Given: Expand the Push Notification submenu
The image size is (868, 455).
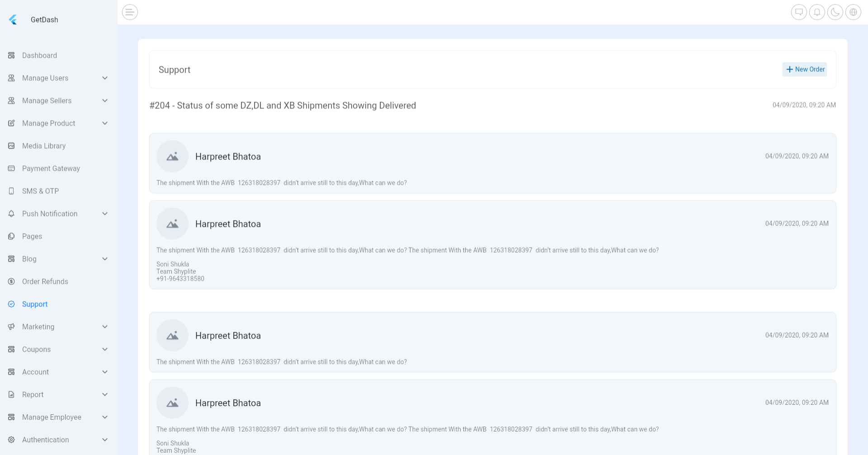Looking at the screenshot, I should point(105,214).
